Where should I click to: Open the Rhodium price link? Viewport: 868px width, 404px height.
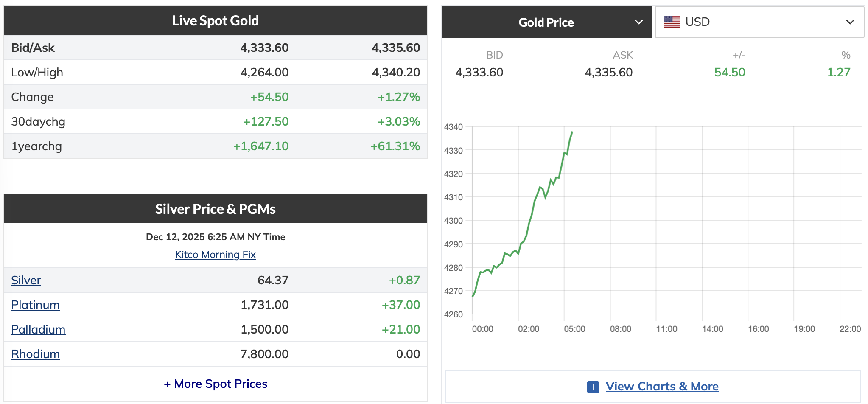pyautogui.click(x=35, y=354)
